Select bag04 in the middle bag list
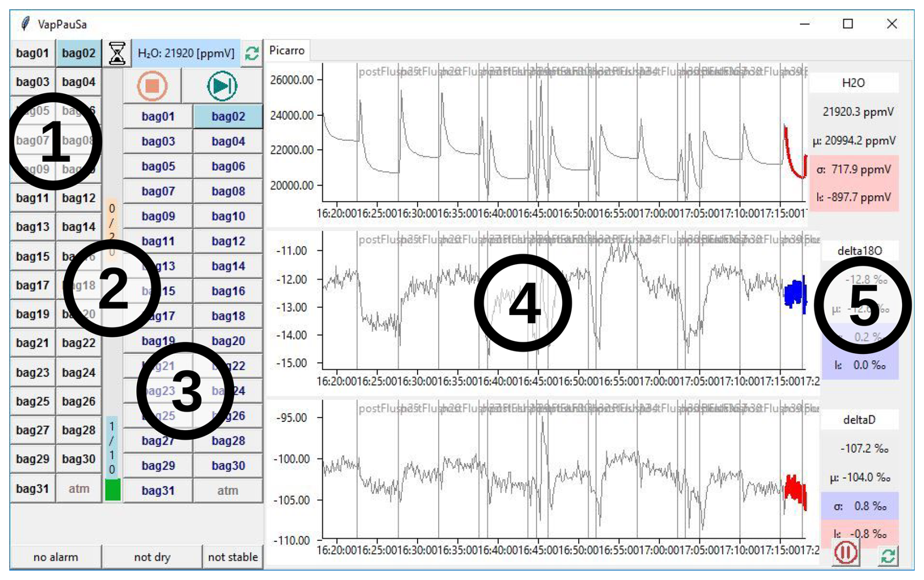Screen dimensions: 924x580 (228, 142)
